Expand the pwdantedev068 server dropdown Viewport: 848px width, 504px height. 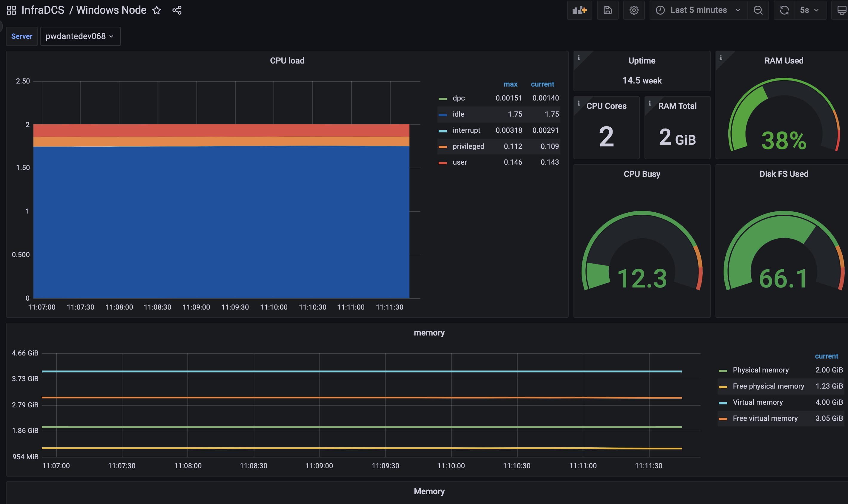(x=80, y=36)
